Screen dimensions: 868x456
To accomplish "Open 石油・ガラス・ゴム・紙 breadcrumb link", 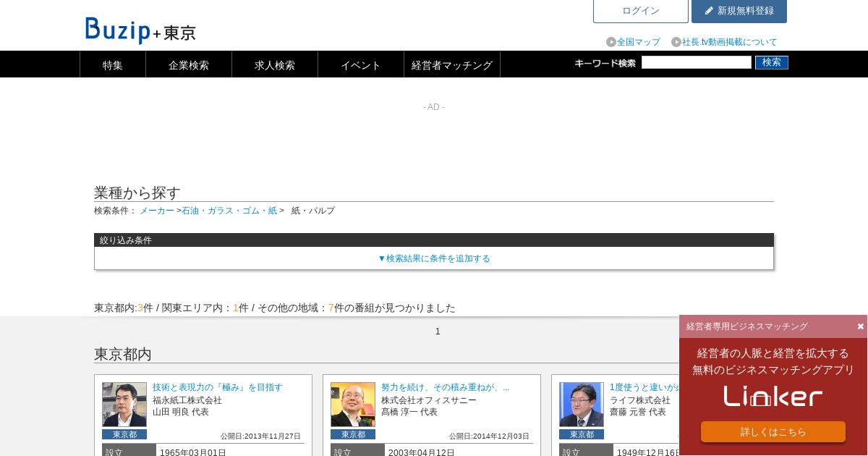I will [x=229, y=211].
